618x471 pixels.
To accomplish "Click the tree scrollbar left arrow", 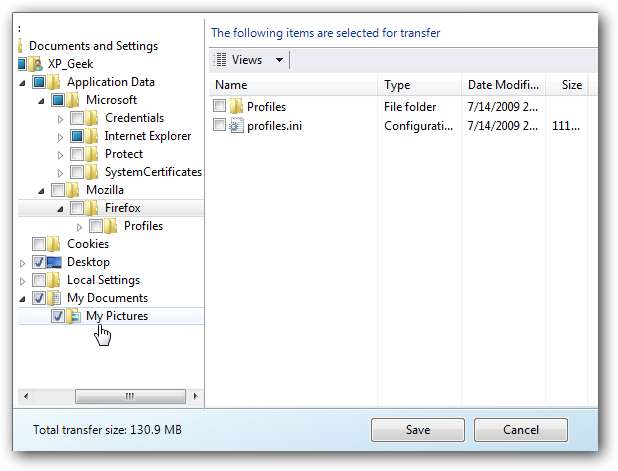I will (26, 396).
